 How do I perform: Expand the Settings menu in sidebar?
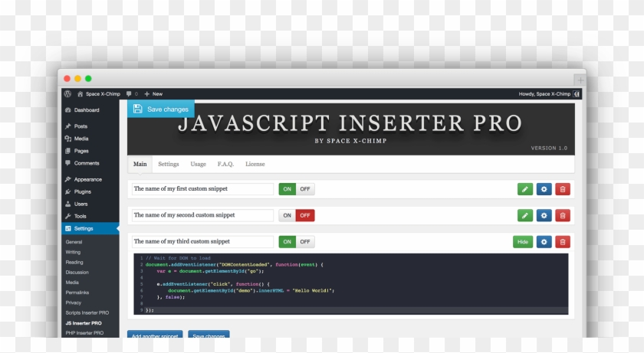(x=84, y=229)
